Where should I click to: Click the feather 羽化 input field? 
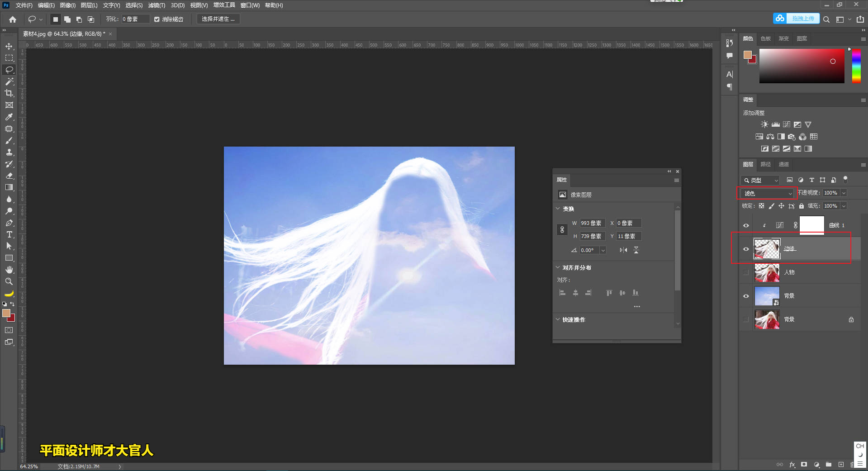pos(135,19)
